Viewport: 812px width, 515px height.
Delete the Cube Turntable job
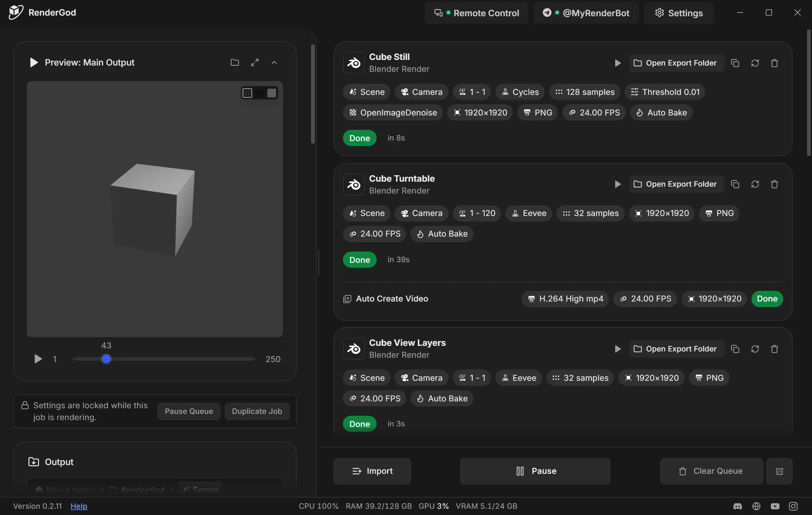pos(775,184)
